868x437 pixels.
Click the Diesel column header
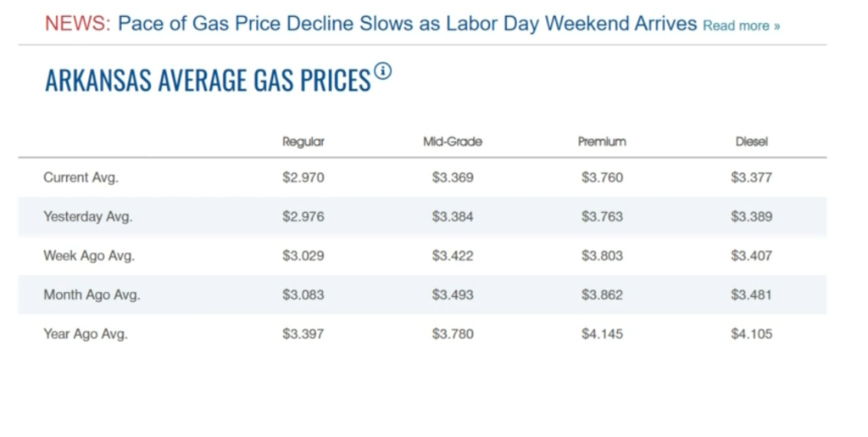pos(751,142)
